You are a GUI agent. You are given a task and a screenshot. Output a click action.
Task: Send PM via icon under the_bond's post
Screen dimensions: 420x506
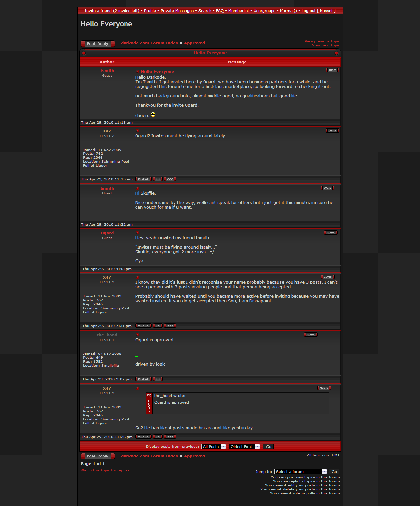coord(158,379)
